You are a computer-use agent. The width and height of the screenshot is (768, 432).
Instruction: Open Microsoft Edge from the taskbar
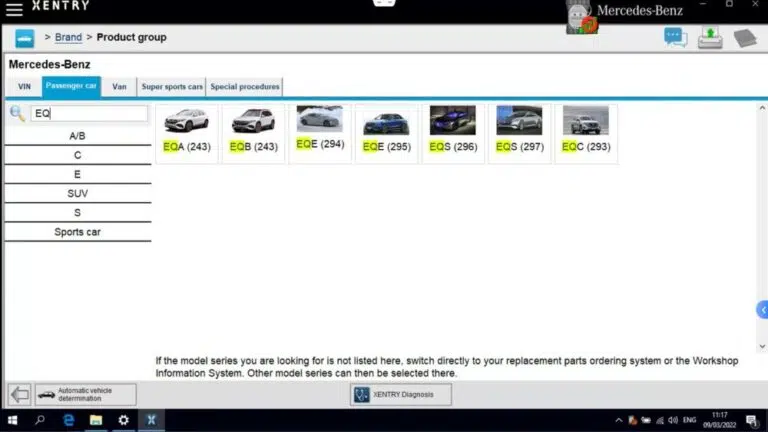[69, 421]
